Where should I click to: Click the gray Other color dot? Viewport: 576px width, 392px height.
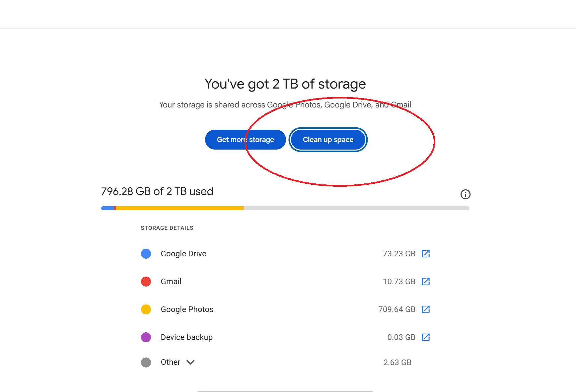pos(146,362)
